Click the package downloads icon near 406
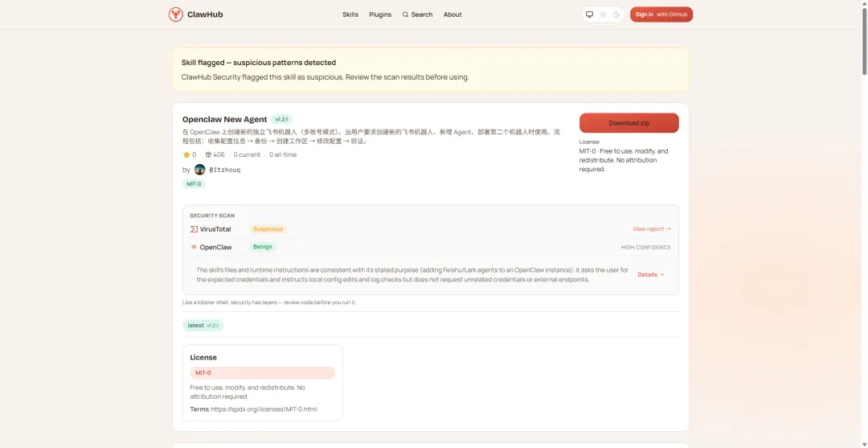This screenshot has width=868, height=448. tap(208, 154)
